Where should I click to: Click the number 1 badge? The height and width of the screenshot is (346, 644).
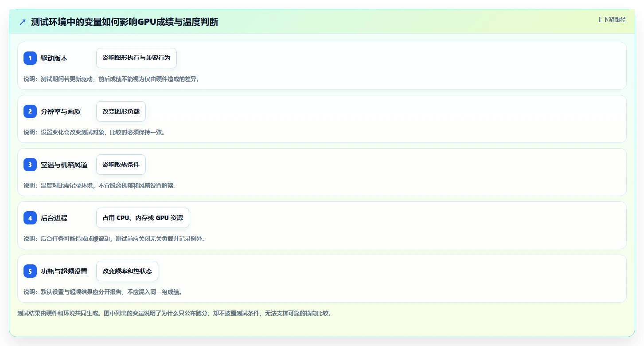(x=30, y=58)
